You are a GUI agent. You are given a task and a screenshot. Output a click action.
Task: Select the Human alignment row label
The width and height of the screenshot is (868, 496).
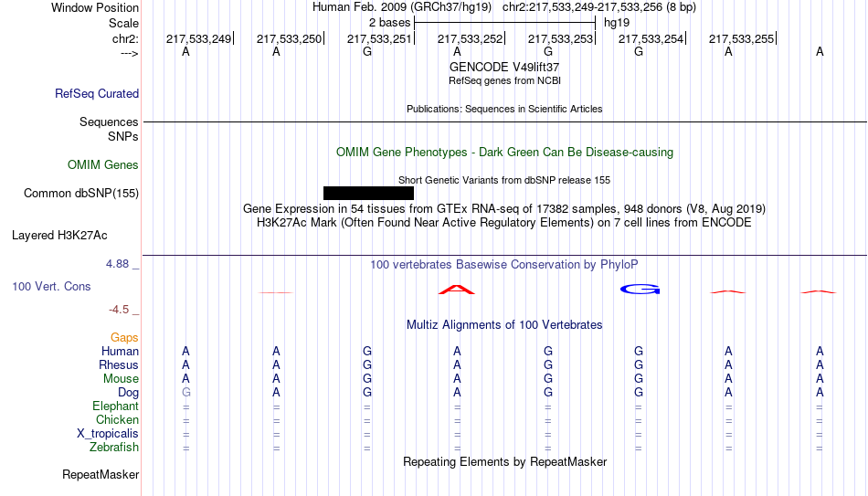[120, 351]
